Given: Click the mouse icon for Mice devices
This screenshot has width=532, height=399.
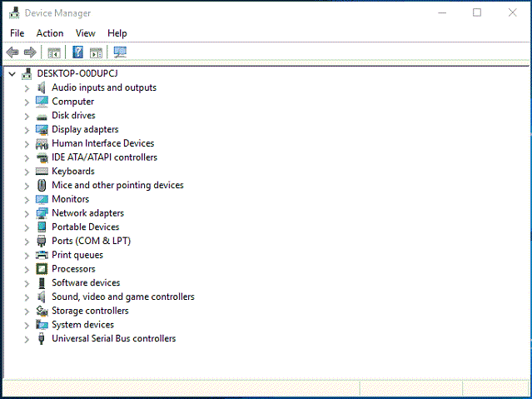Looking at the screenshot, I should click(x=42, y=186).
